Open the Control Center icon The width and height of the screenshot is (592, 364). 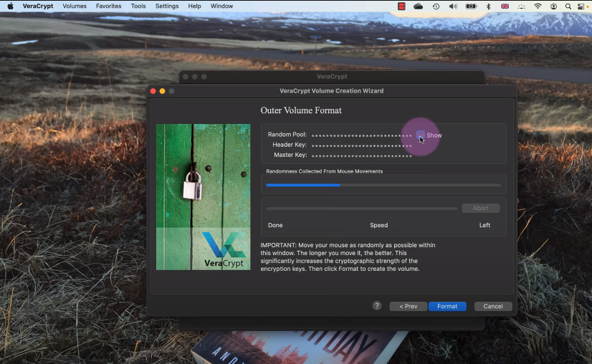pyautogui.click(x=581, y=6)
